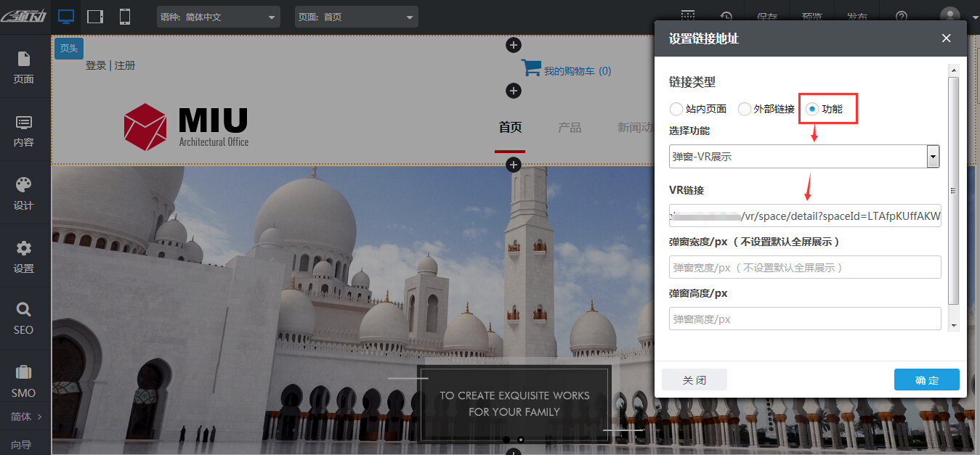Select the 站内页面 radio option
Screen dimensions: 980x455
click(x=676, y=109)
